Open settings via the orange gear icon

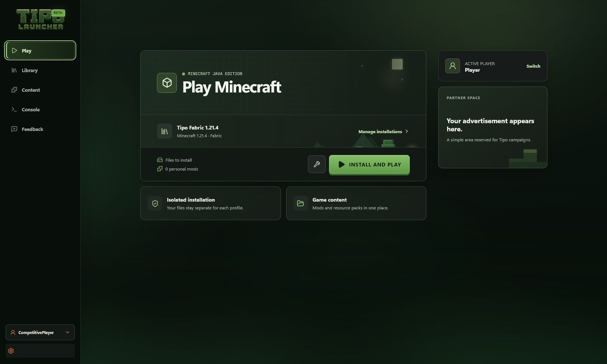click(11, 351)
